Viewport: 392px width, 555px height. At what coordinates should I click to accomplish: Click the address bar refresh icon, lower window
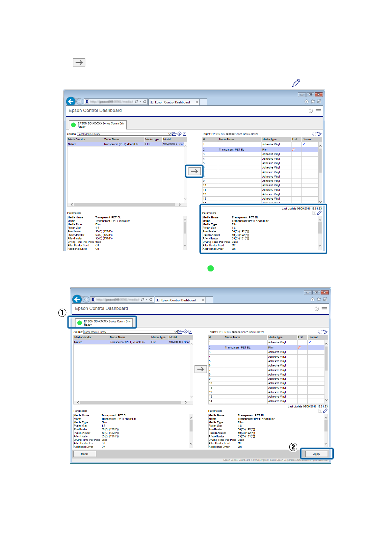151,300
